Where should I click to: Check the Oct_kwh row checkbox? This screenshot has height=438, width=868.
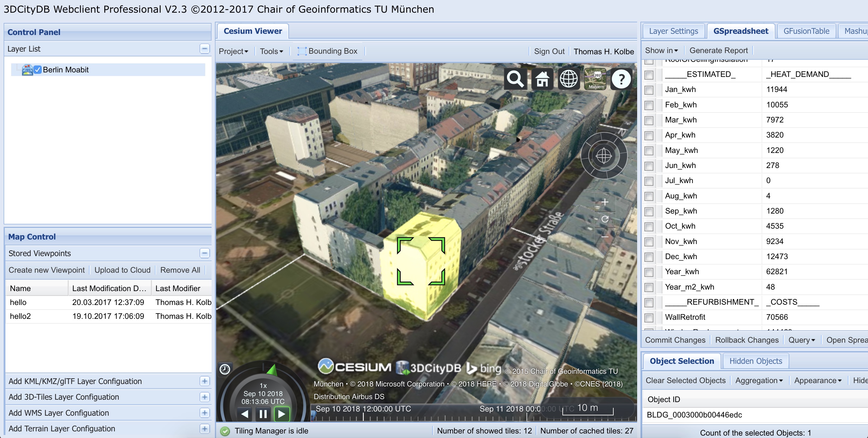(649, 227)
